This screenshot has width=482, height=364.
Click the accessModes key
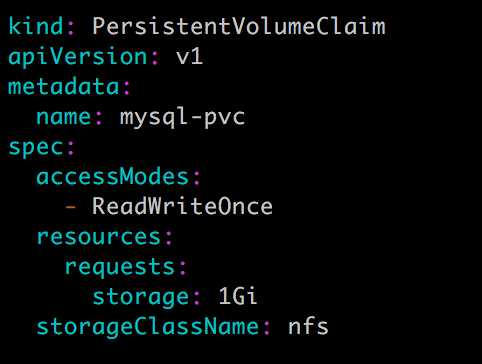113,177
